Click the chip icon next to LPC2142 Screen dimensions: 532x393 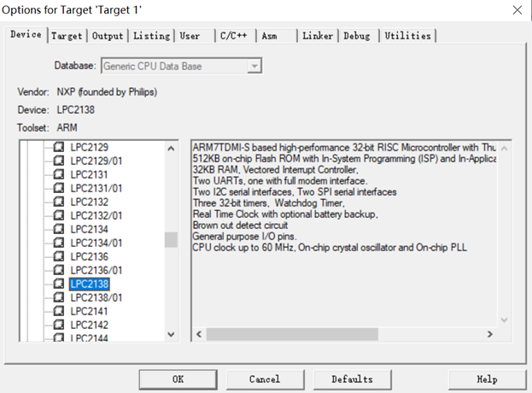(x=59, y=325)
